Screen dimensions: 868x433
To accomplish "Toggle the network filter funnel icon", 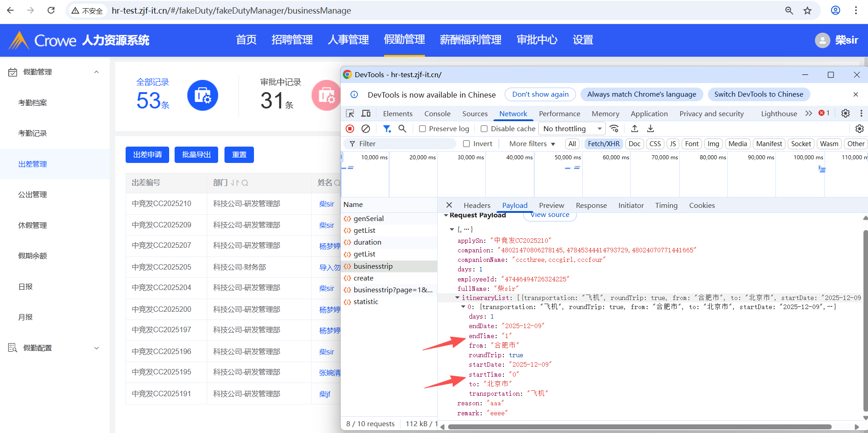I will [x=387, y=129].
